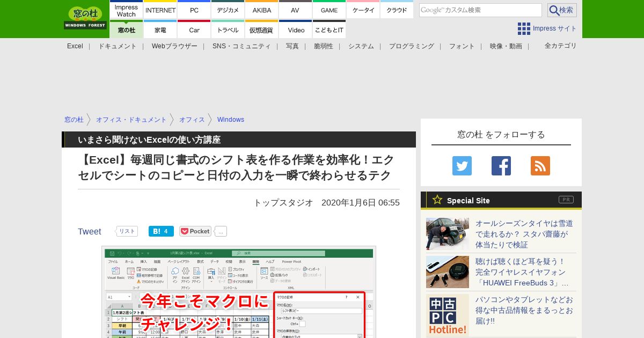Image resolution: width=644 pixels, height=338 pixels.
Task: Select the システム category
Action: pyautogui.click(x=361, y=46)
